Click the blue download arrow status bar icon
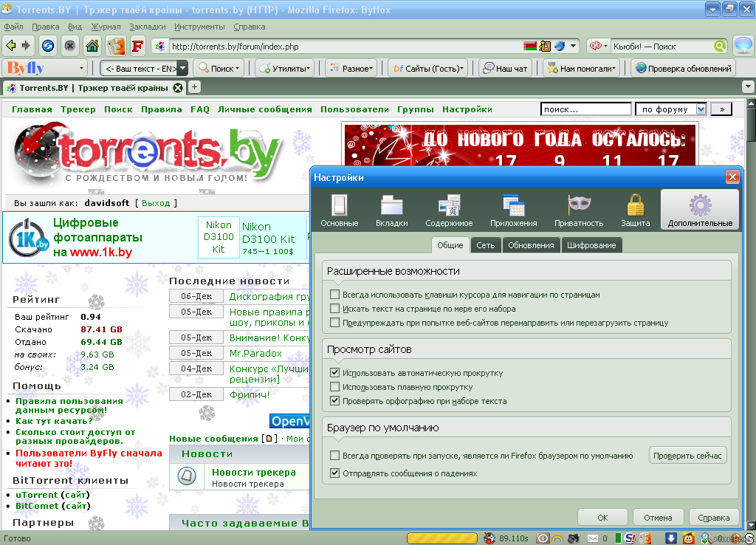This screenshot has height=545, width=756. (670, 538)
